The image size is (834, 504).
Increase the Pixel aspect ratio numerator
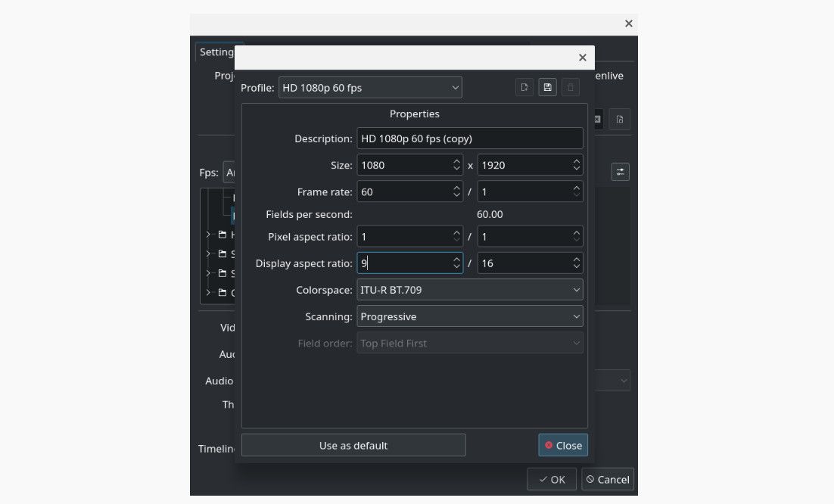[x=456, y=232]
